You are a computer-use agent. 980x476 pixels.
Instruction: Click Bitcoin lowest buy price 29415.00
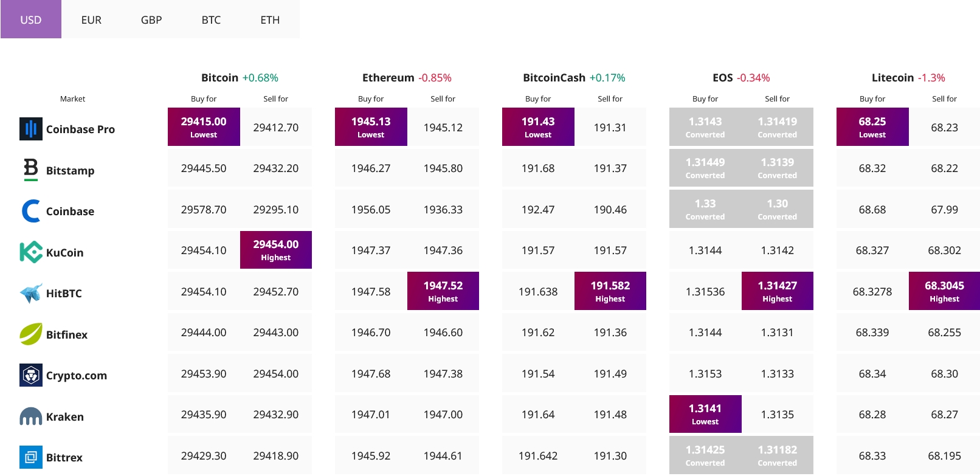[204, 127]
